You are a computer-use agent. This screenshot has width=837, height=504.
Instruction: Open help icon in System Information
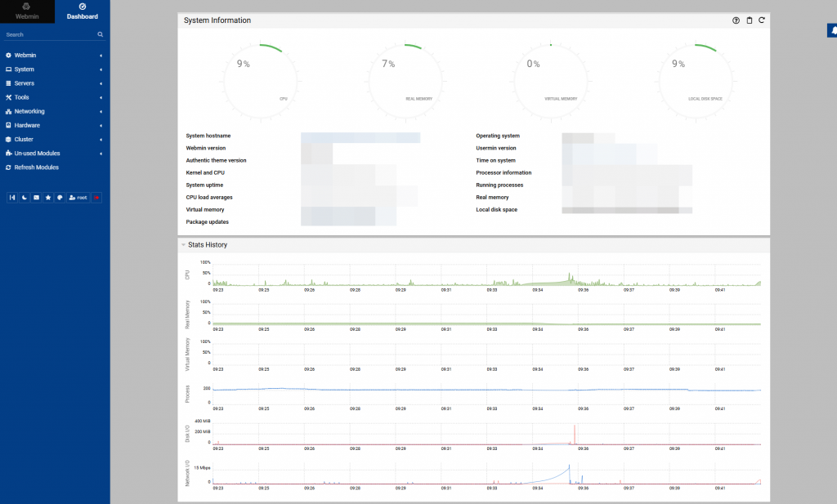(736, 20)
